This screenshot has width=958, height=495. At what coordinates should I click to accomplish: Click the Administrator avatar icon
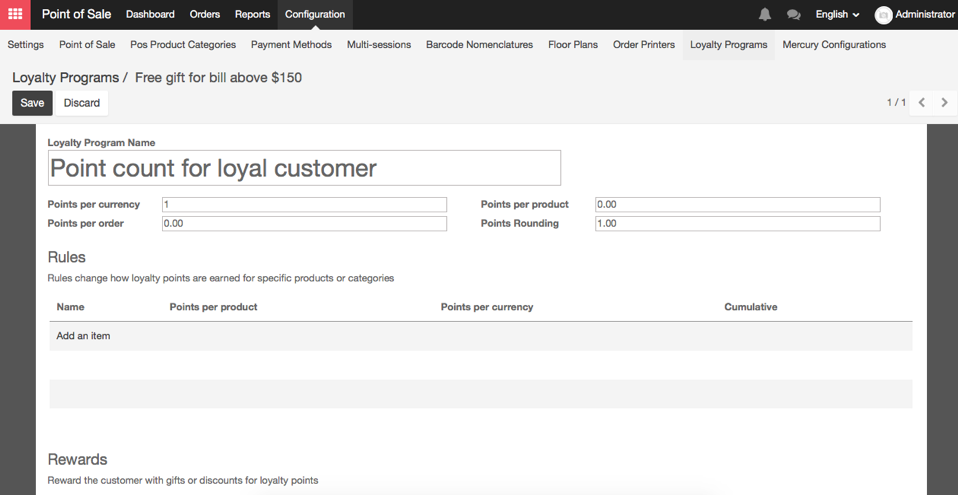(x=883, y=15)
